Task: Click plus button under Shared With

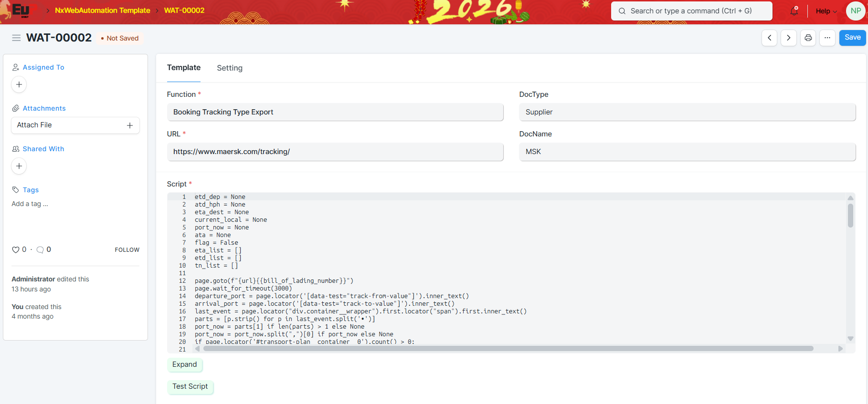Action: point(19,166)
